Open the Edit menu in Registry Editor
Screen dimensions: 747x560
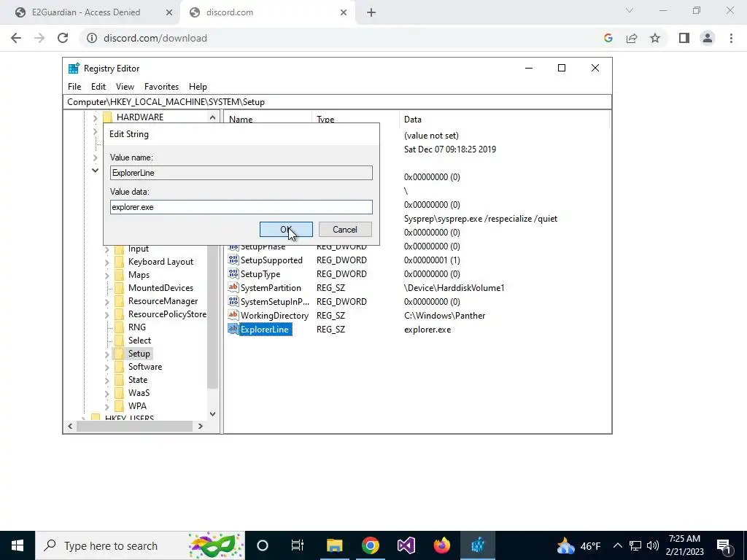98,87
